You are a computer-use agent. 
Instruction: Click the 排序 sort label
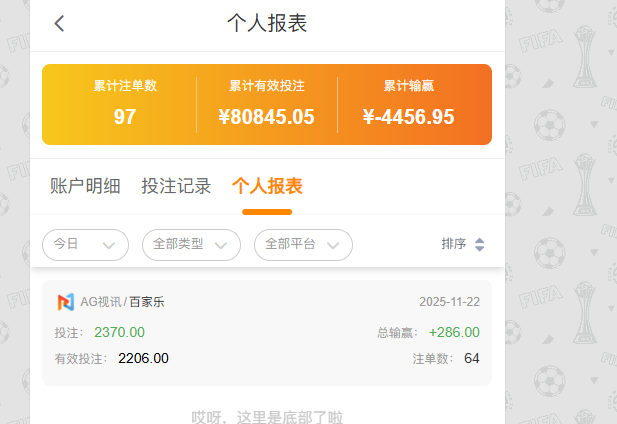click(453, 244)
